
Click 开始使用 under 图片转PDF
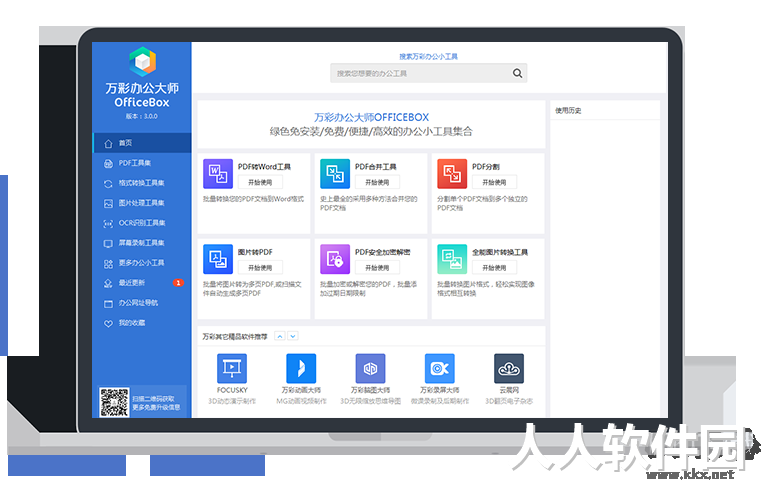(x=260, y=268)
